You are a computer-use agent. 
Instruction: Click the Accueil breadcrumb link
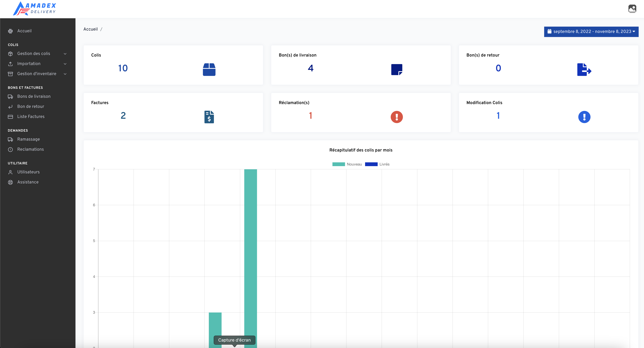[x=91, y=29]
